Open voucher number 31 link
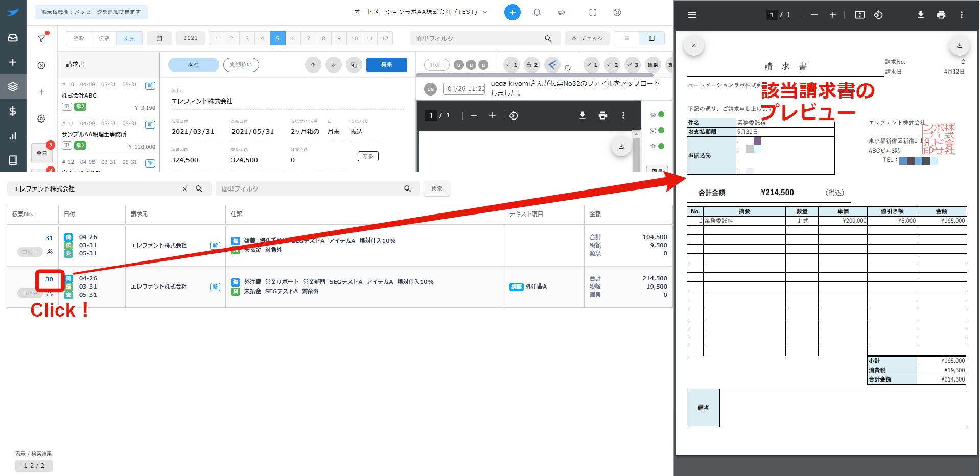 click(x=49, y=238)
